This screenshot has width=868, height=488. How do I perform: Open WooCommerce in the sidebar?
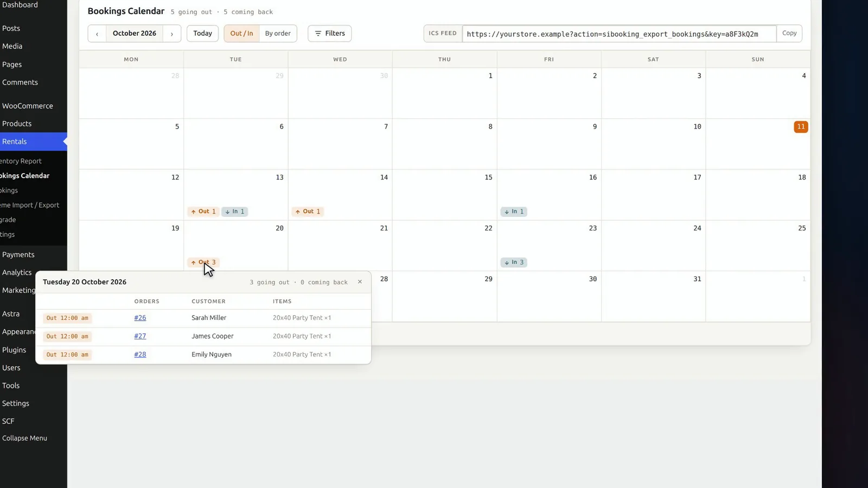[x=28, y=106]
